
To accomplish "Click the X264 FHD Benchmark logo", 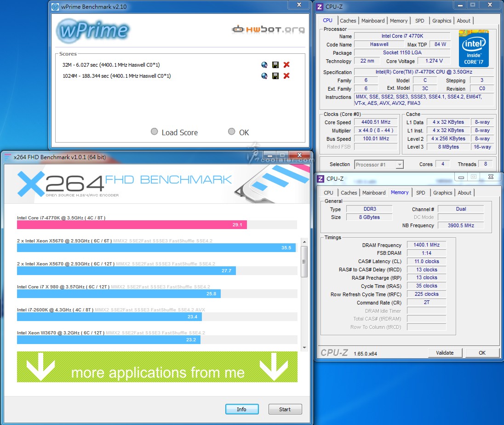I will pyautogui.click(x=125, y=184).
